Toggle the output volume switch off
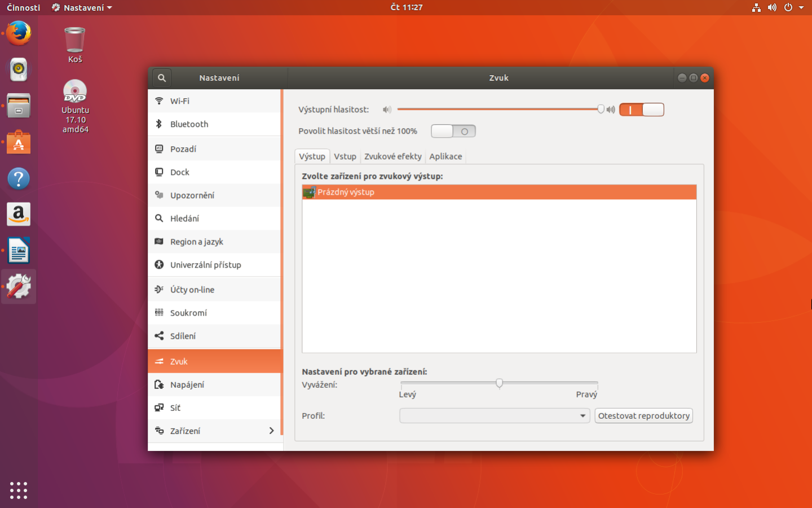This screenshot has width=812, height=508. tap(641, 110)
